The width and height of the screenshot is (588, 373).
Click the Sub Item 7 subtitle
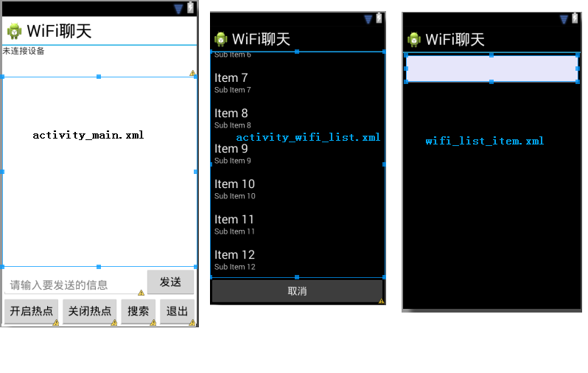pyautogui.click(x=233, y=90)
